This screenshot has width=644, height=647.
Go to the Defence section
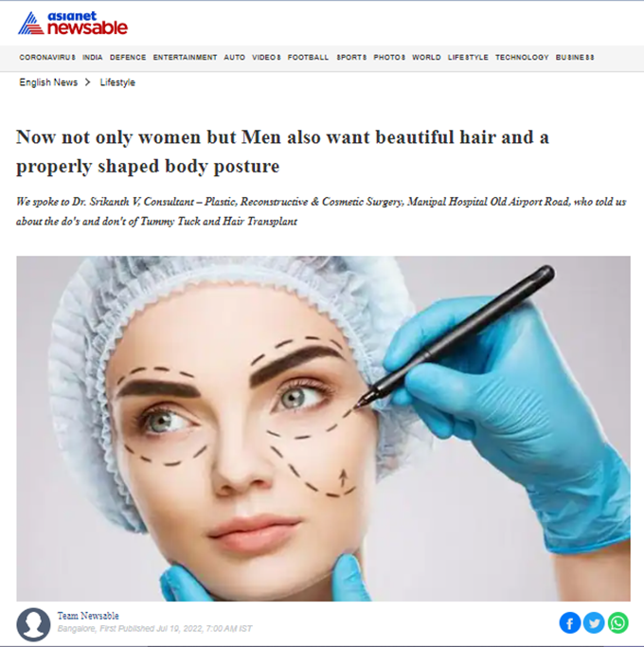tap(128, 58)
